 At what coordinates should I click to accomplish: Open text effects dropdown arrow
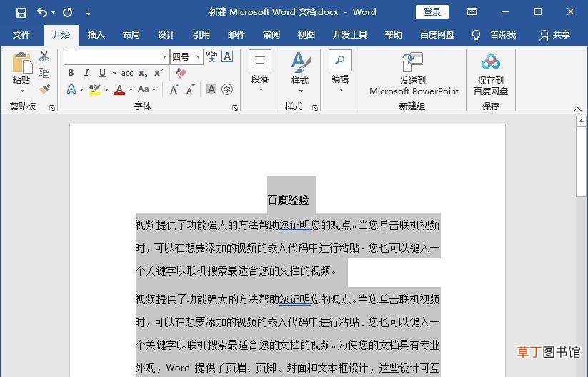[x=81, y=89]
